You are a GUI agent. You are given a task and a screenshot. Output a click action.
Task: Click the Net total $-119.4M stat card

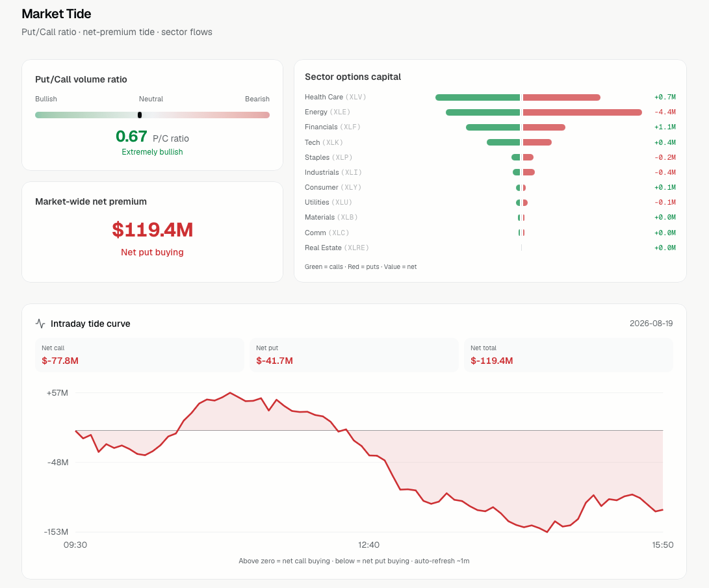click(x=569, y=355)
